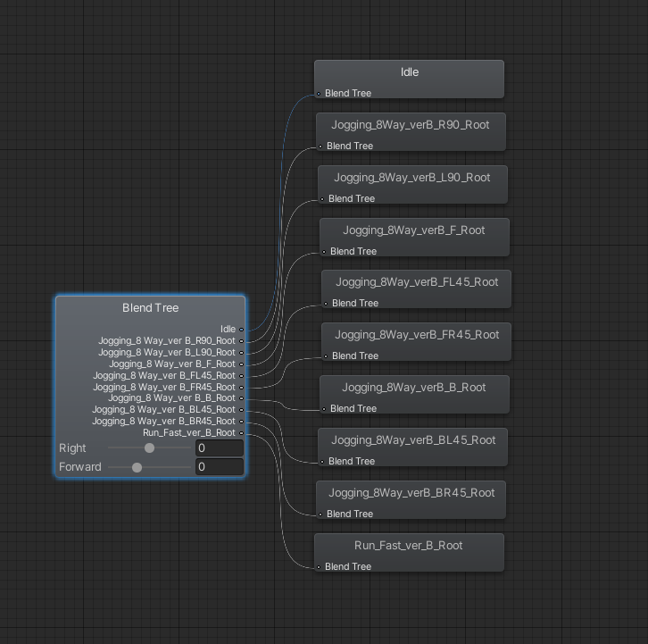
Task: Select the Jogging_8Way_verB_L90_Root node
Action: pos(412,185)
